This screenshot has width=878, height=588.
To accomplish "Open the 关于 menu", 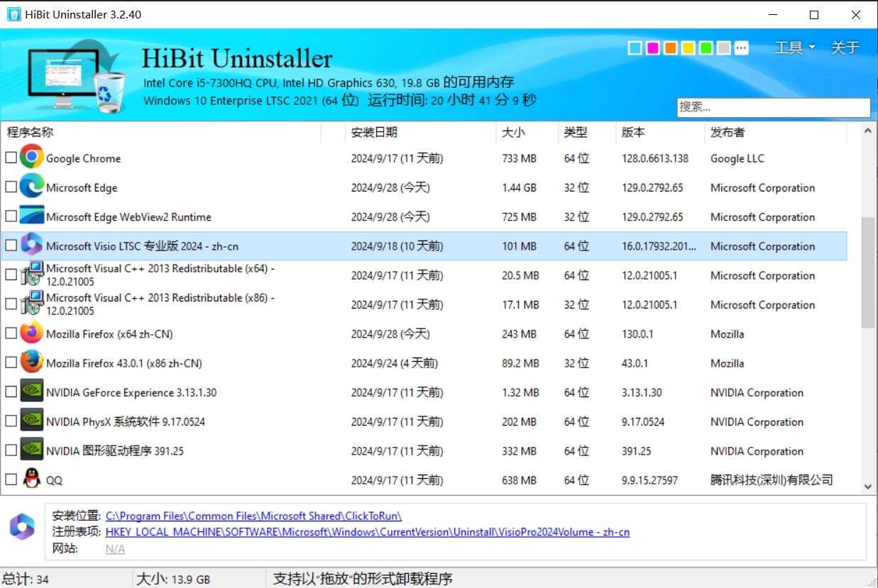I will point(845,48).
